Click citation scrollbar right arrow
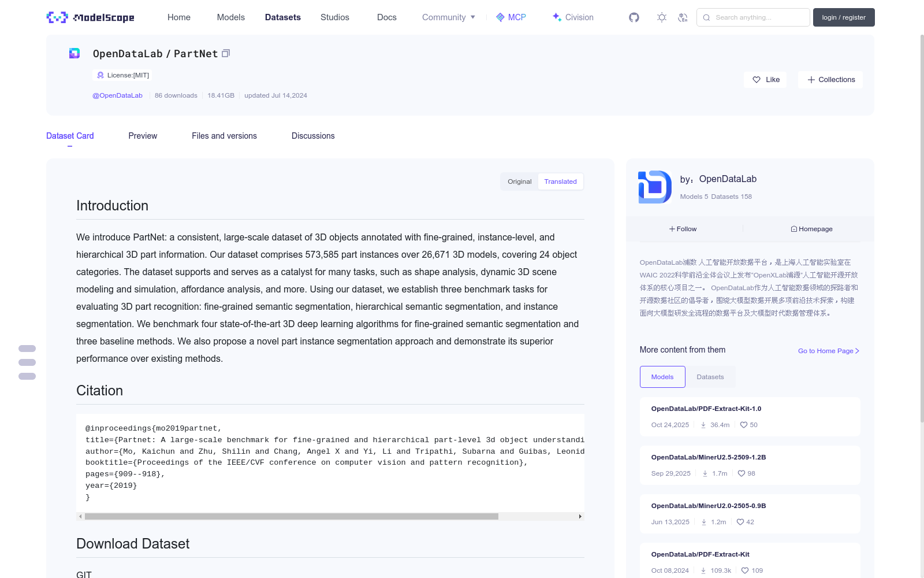The height and width of the screenshot is (578, 924). (x=580, y=516)
